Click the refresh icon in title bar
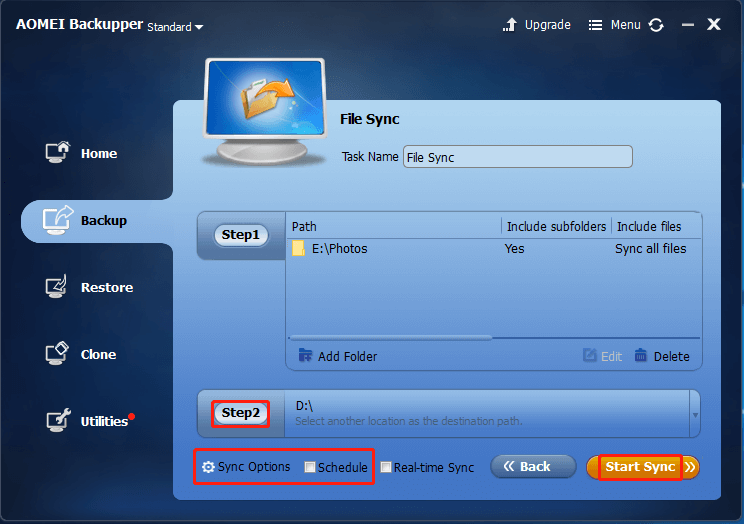This screenshot has width=744, height=524. (656, 25)
